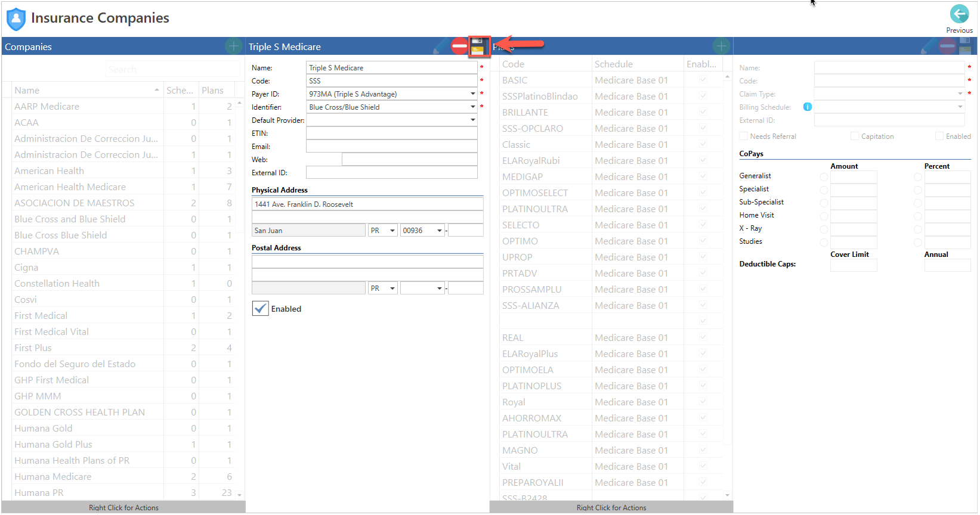Click the Email input field
Viewport: 980px width, 515px height.
(392, 147)
